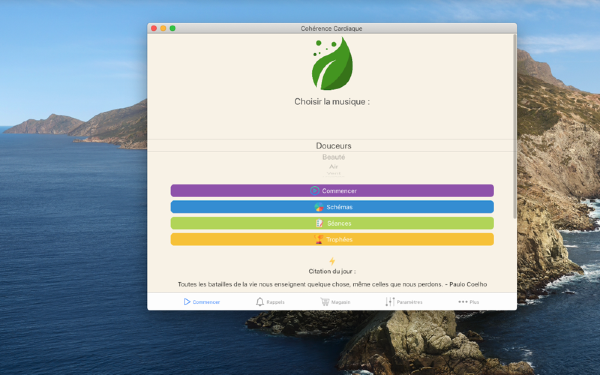Select Air in the music picker

334,166
